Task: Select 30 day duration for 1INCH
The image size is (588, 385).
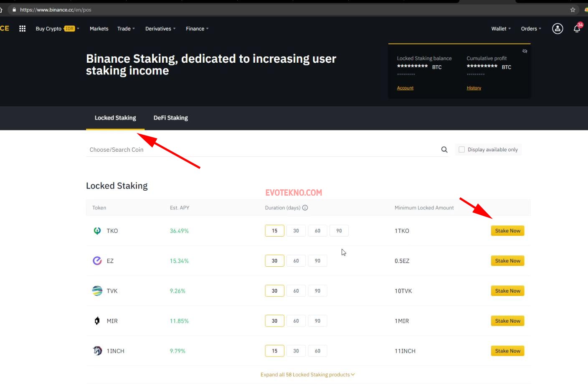Action: pyautogui.click(x=296, y=351)
